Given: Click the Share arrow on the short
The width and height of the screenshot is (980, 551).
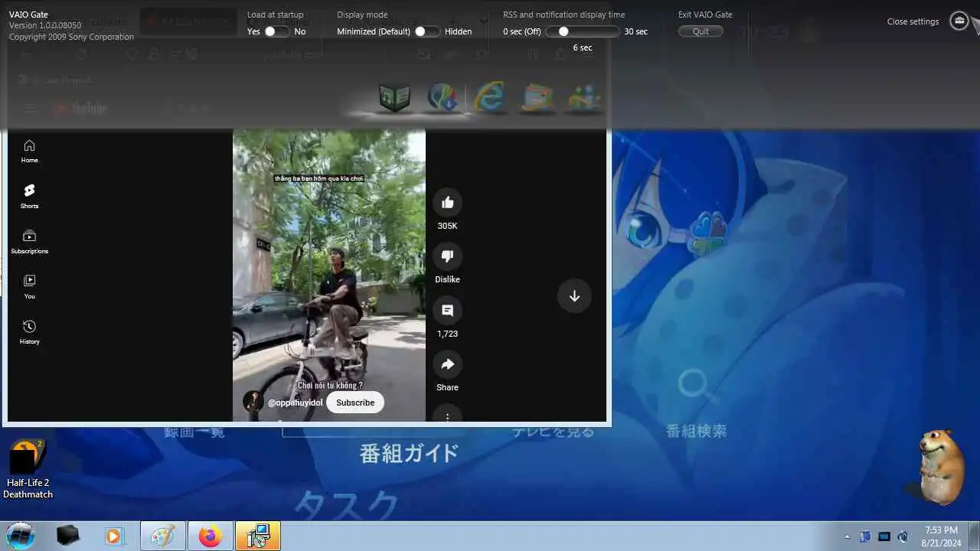Looking at the screenshot, I should pos(448,364).
